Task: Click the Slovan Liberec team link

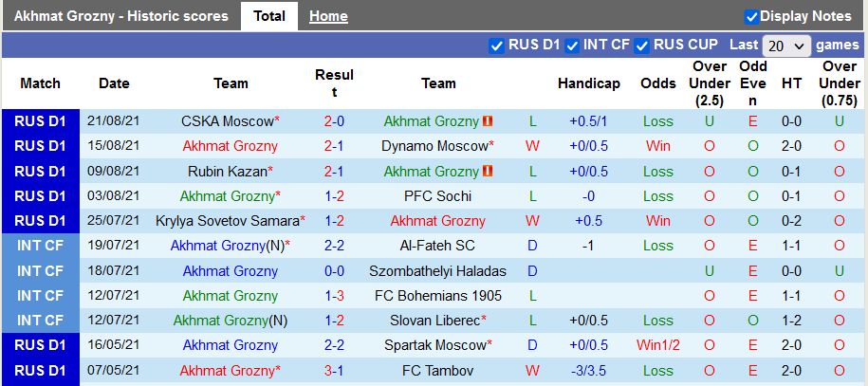Action: point(434,321)
